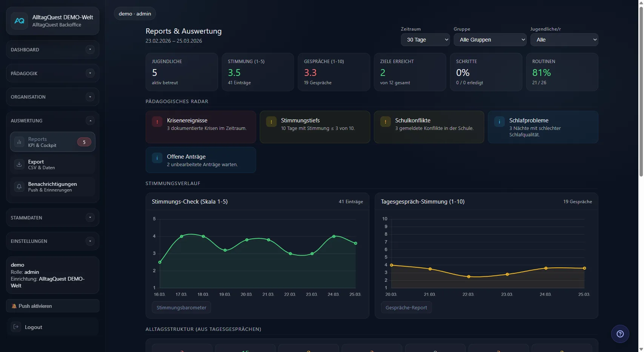
Task: Open the Jugendliche/r Alle dropdown
Action: coord(564,40)
